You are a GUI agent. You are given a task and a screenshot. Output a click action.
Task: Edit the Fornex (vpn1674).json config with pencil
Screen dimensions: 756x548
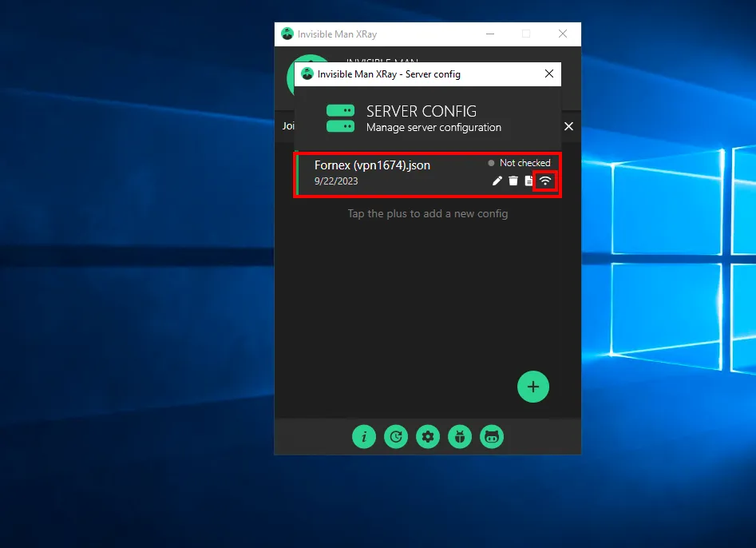coord(497,181)
